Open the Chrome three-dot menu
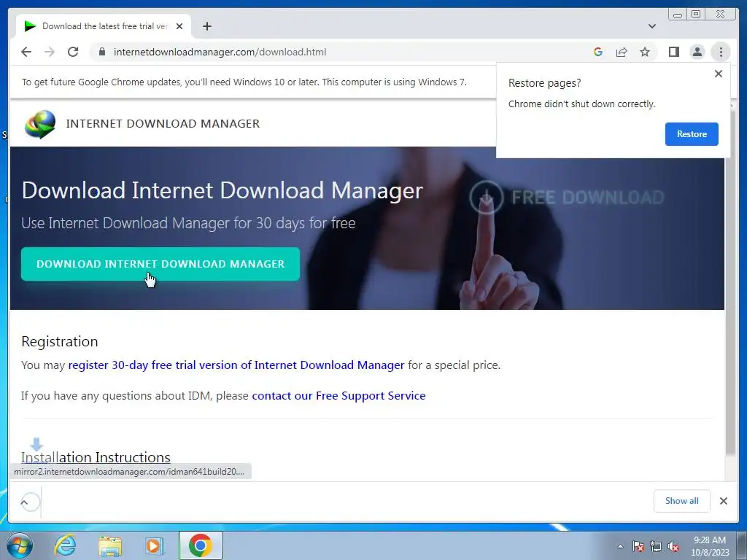 click(721, 52)
